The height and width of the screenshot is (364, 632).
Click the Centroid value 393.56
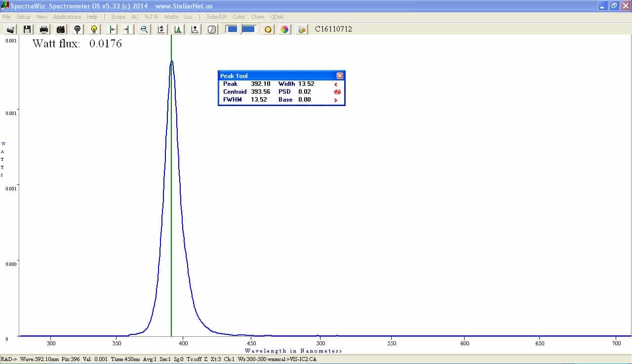click(x=260, y=92)
